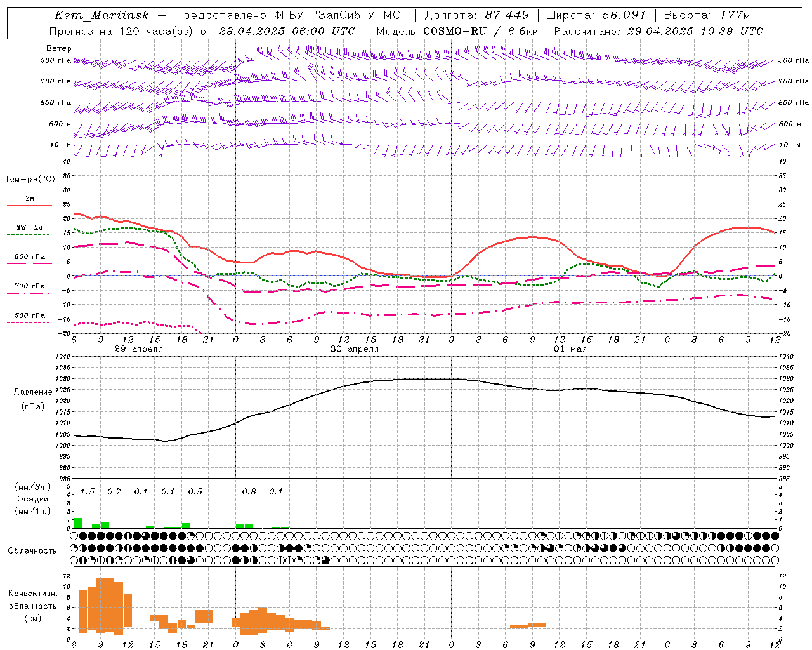812x650 pixels.
Task: Click the 700 гПа entry in temperature legend
Action: (30, 286)
